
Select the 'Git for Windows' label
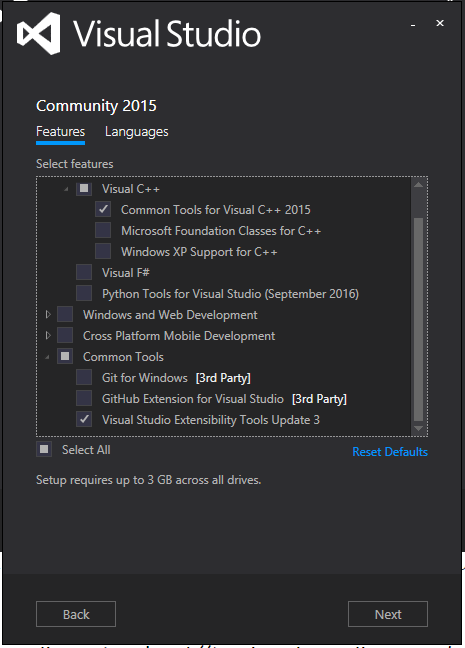pyautogui.click(x=145, y=378)
